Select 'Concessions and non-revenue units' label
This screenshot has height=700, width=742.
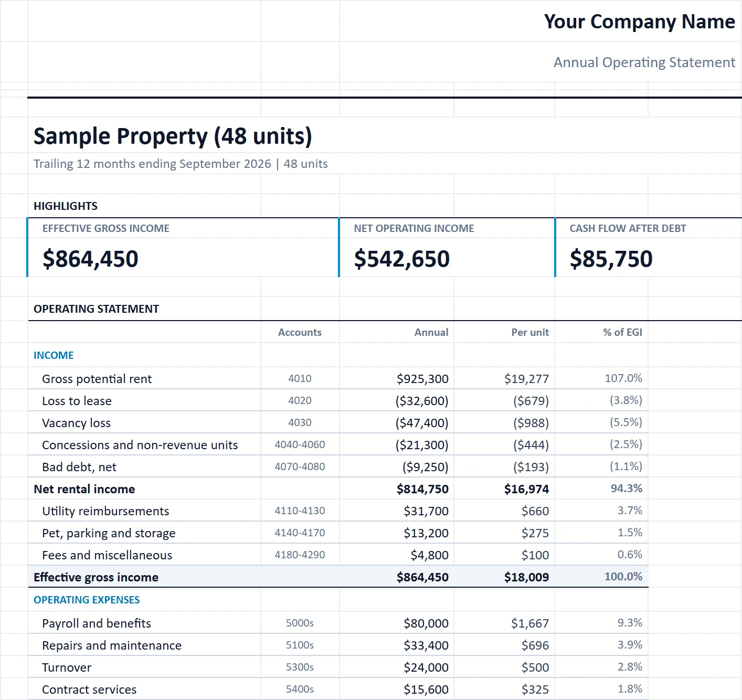pos(140,445)
